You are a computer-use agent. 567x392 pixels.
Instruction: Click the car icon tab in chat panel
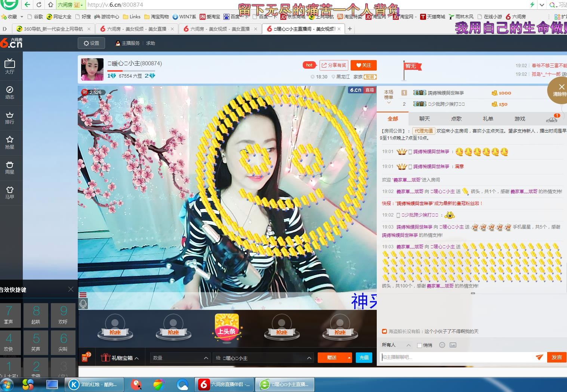pos(552,119)
